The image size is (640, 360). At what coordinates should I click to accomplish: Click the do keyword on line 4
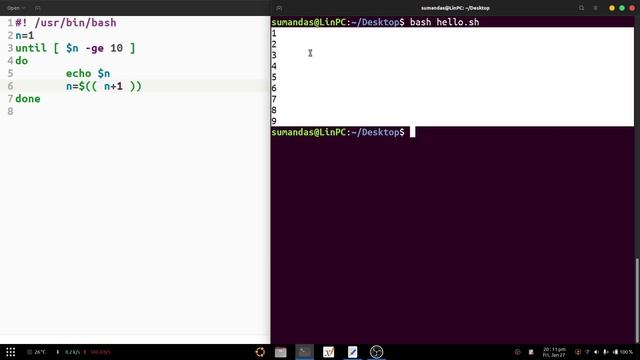[x=22, y=61]
